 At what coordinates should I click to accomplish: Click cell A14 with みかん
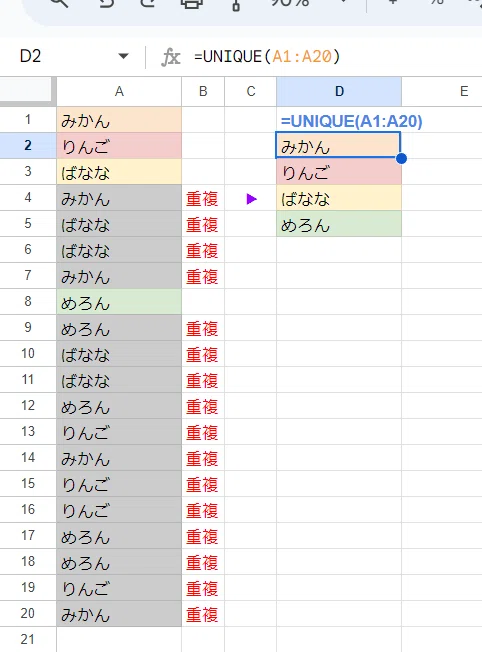click(x=119, y=457)
